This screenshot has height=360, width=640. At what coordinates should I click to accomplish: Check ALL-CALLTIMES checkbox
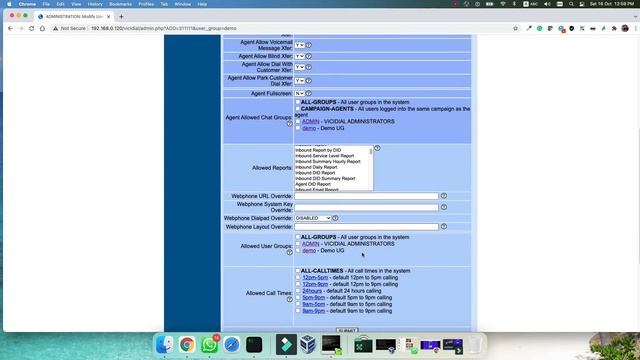coord(298,271)
